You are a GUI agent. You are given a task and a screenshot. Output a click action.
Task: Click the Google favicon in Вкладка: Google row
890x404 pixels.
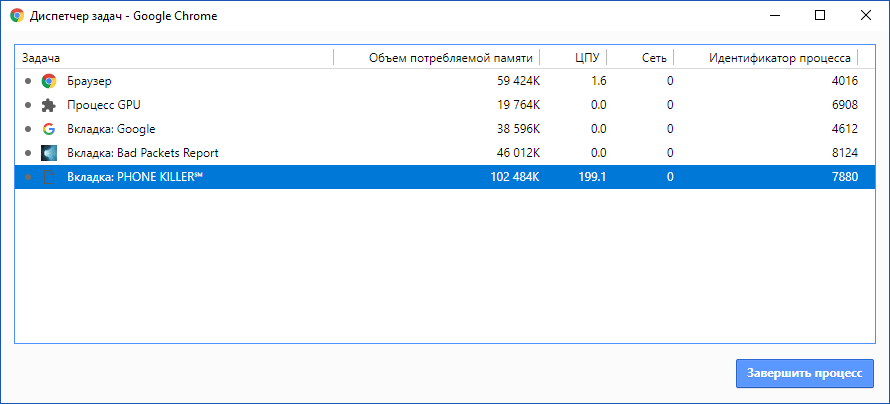49,129
